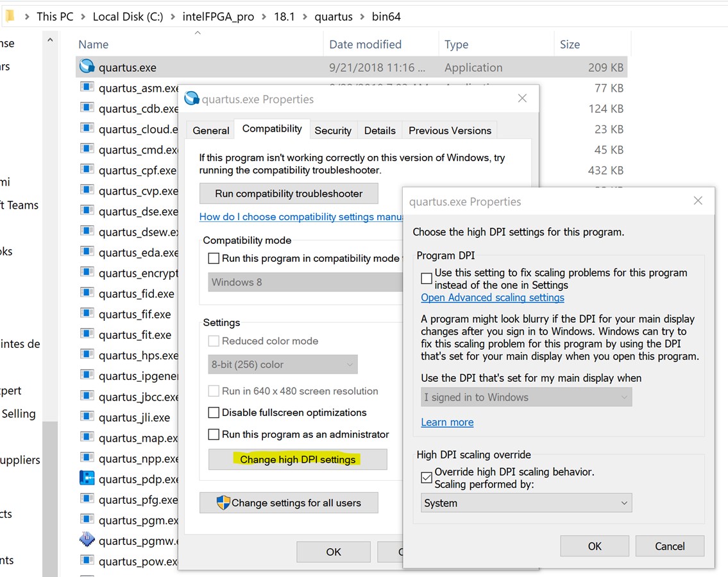Image resolution: width=728 pixels, height=577 pixels.
Task: Toggle Run in 640 x 480 resolution checkbox
Action: (x=214, y=391)
